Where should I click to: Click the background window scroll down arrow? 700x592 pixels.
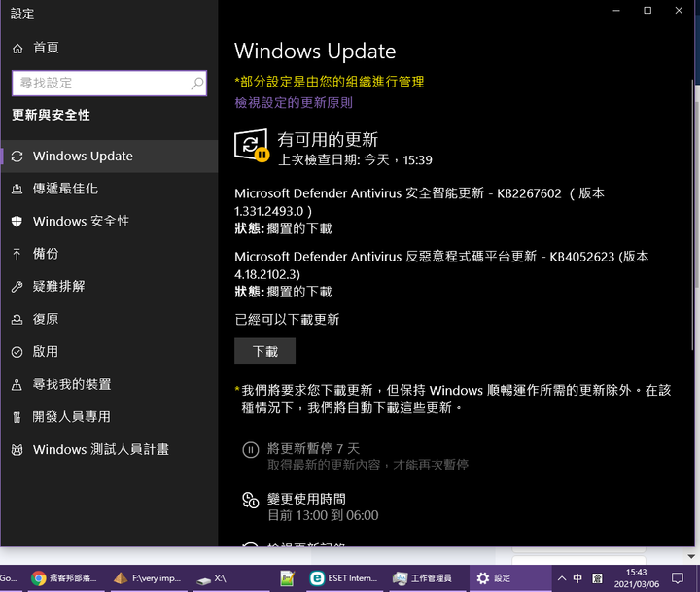click(691, 556)
